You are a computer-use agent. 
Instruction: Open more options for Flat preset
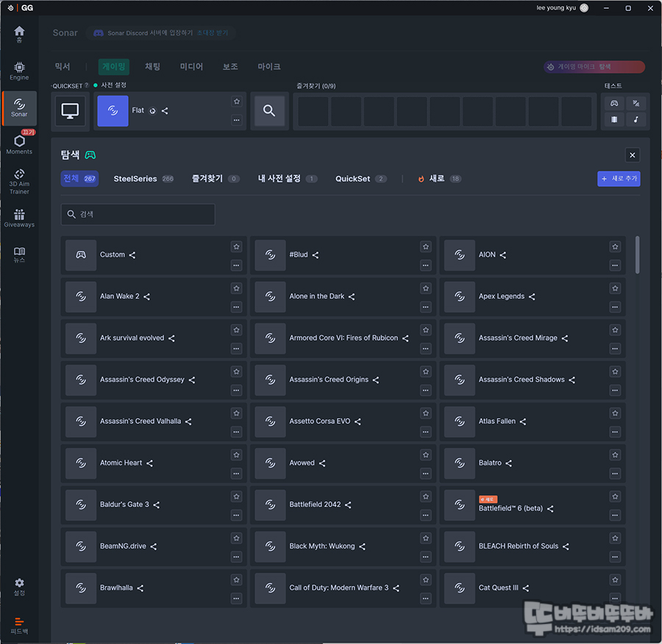point(236,120)
